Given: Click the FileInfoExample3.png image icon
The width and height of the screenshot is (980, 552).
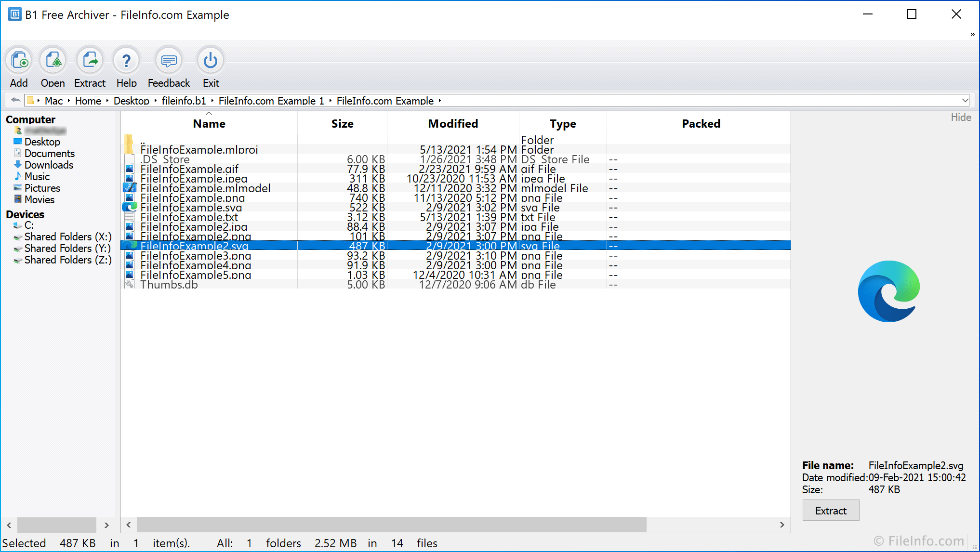Looking at the screenshot, I should [129, 256].
